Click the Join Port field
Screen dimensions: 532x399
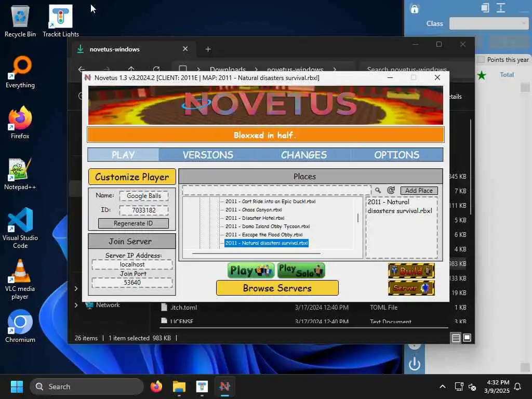(x=132, y=283)
